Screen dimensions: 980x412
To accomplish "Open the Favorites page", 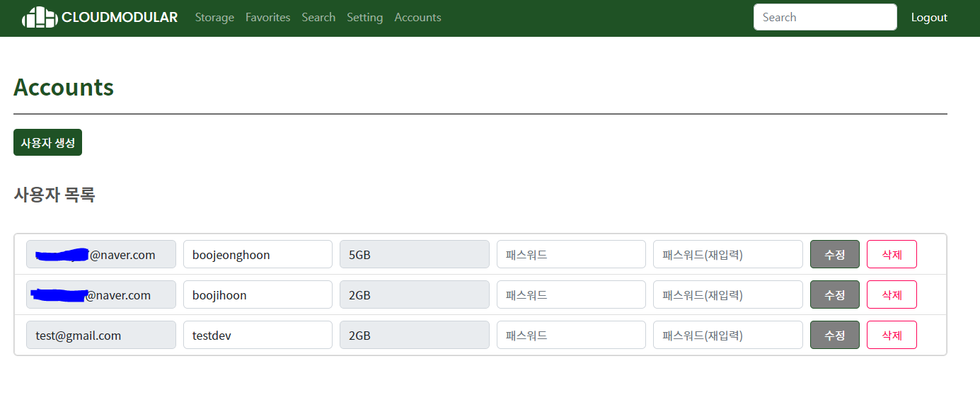I will coord(267,18).
